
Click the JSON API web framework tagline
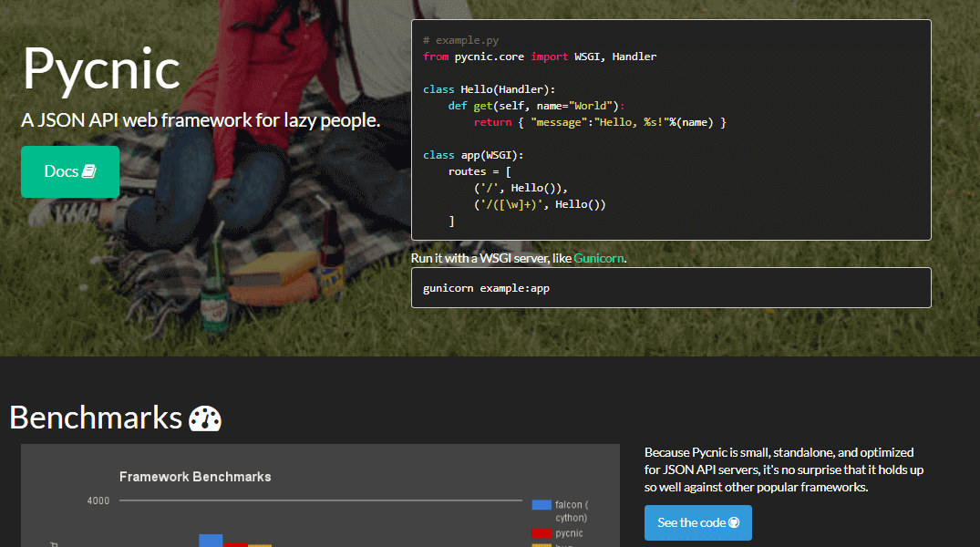[201, 119]
